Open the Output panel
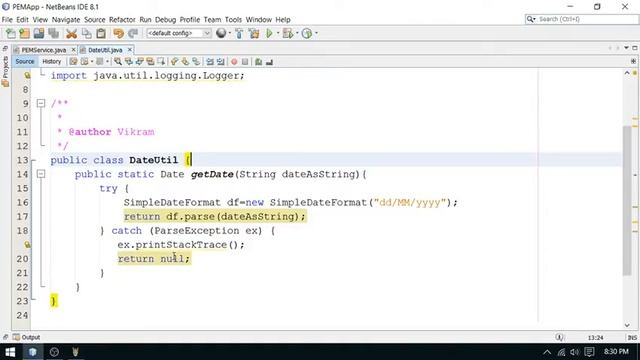The width and height of the screenshot is (640, 360). click(27, 337)
